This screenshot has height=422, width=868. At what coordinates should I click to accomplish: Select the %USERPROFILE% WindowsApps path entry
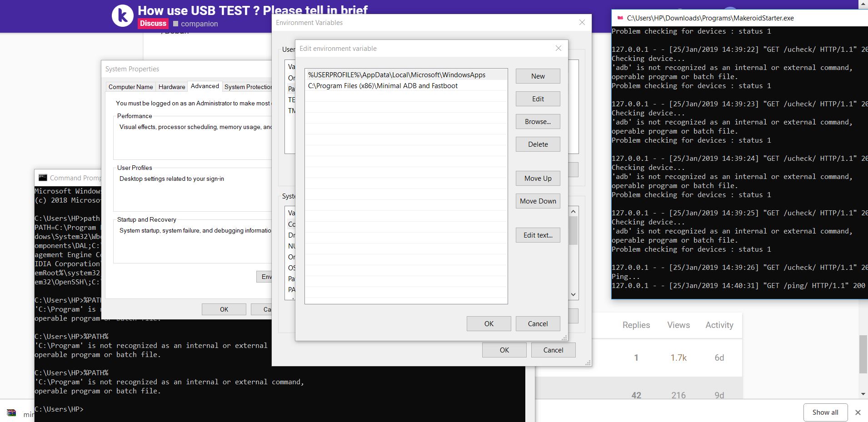point(396,75)
